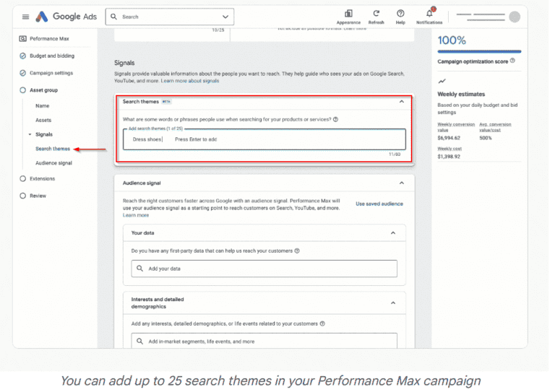Click the optimization score progress bar

click(x=479, y=51)
